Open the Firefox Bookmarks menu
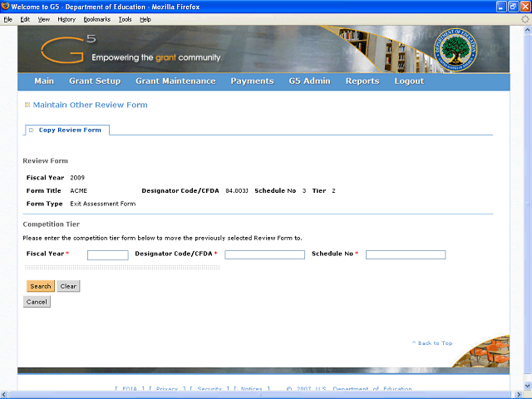Screen dimensions: 532x399 (97, 19)
